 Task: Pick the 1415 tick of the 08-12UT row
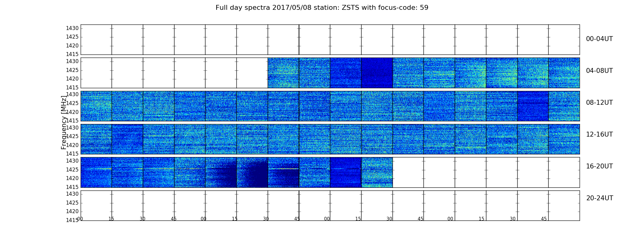(x=72, y=121)
